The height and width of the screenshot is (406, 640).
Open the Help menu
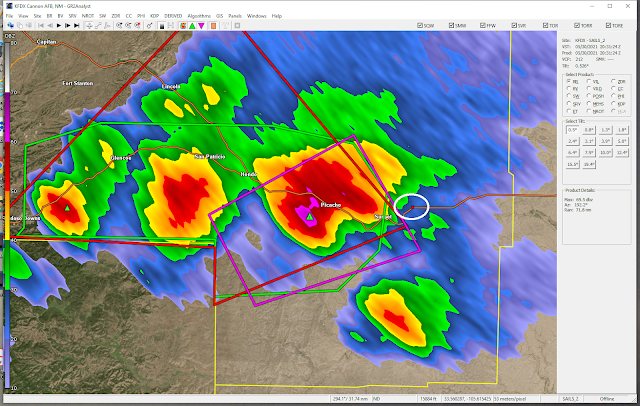277,16
